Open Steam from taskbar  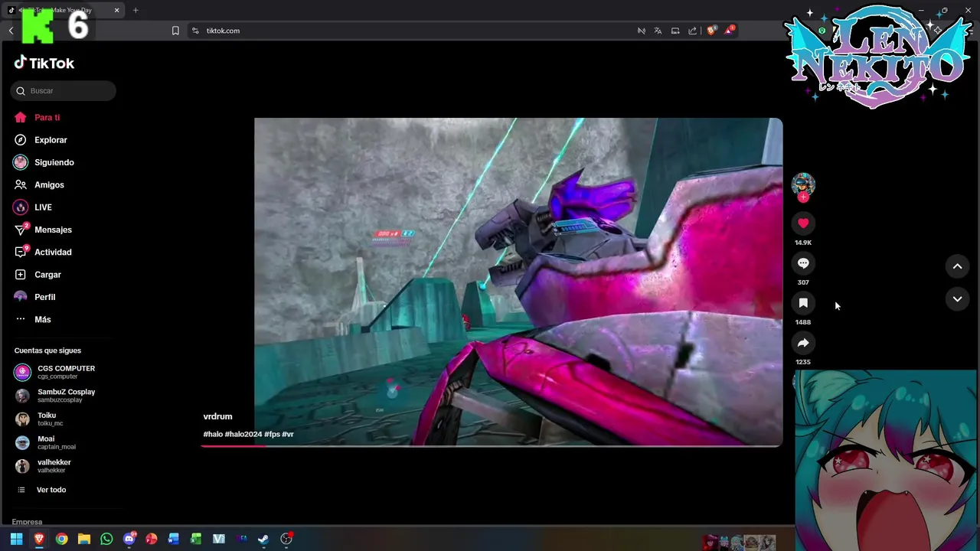point(263,539)
